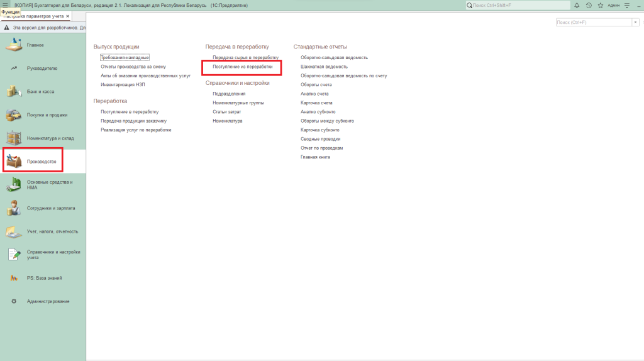Open favorites star icon
The height and width of the screenshot is (361, 644).
click(x=601, y=5)
